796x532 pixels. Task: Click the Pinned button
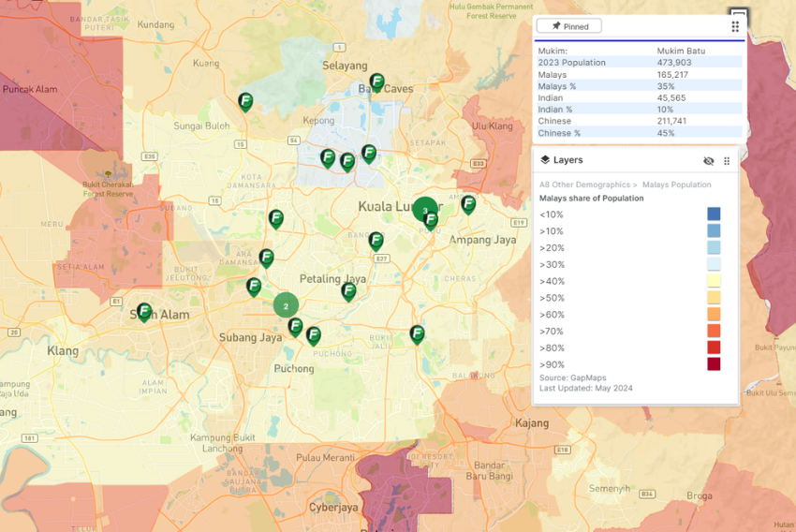click(569, 26)
